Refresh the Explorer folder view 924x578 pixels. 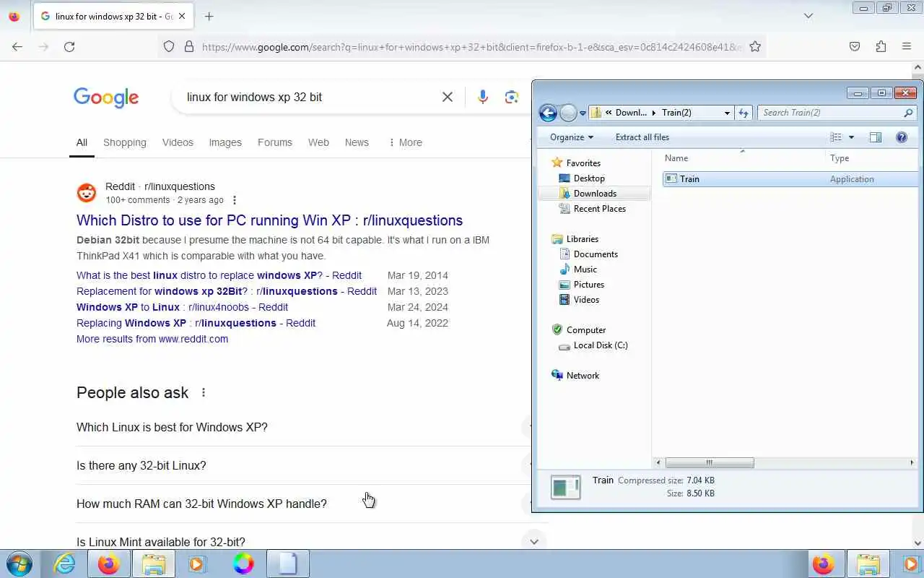744,113
